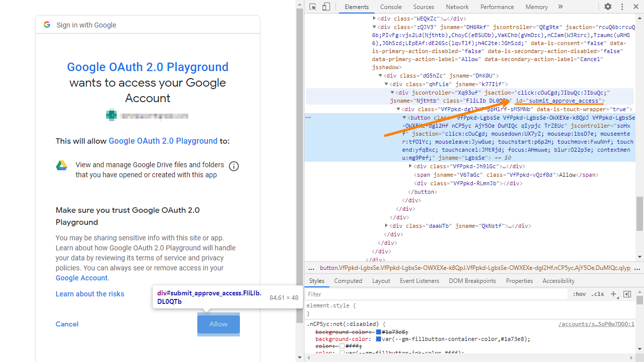This screenshot has width=644, height=362.
Task: Click the info circle next to Drive permission
Action: click(x=233, y=166)
